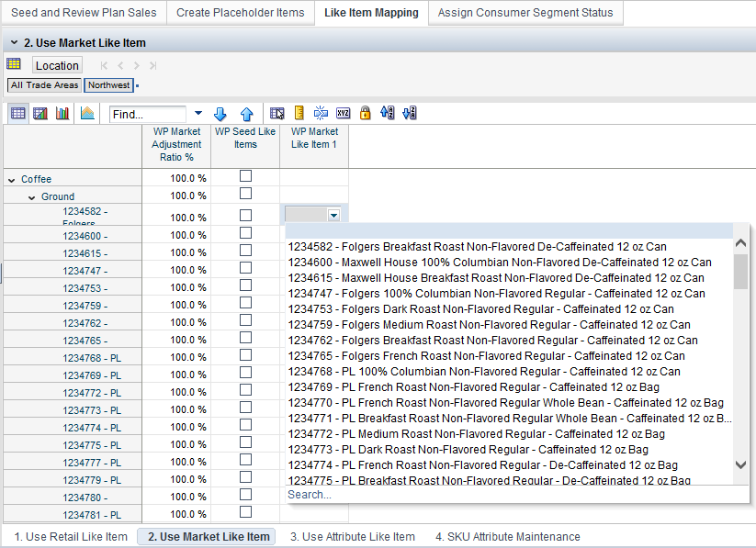This screenshot has width=756, height=548.
Task: Switch to Seed and Review Plan Sales tab
Action: 84,13
